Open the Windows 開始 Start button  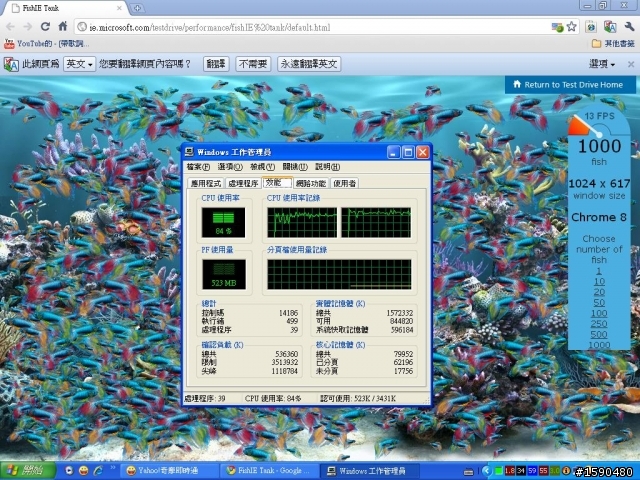(x=28, y=471)
